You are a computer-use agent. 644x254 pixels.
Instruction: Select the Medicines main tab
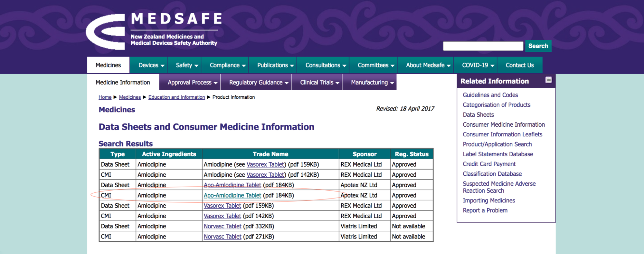(x=108, y=65)
